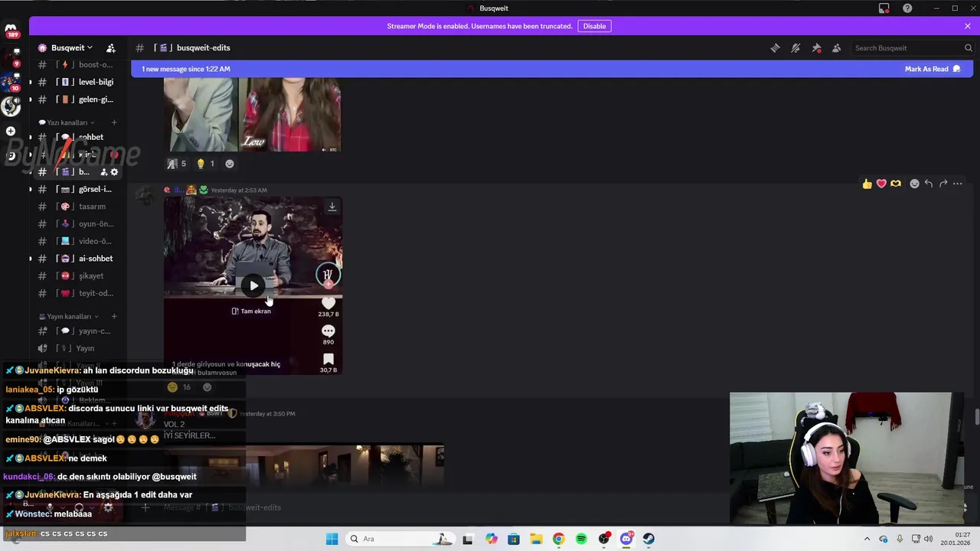Mark channel as read

(932, 69)
